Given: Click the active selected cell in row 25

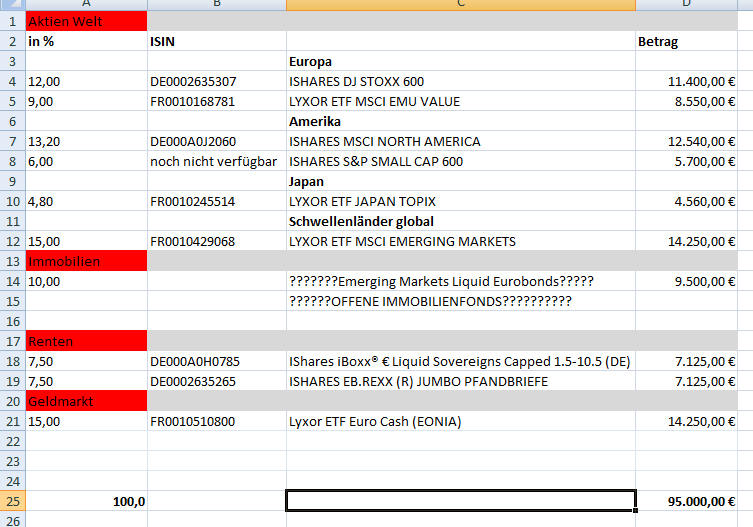Looking at the screenshot, I should (461, 501).
